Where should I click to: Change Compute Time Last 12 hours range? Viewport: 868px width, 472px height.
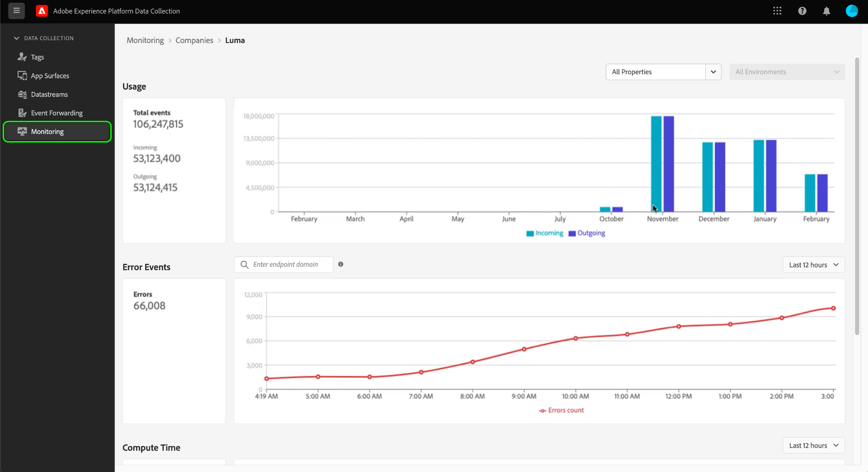pos(814,445)
